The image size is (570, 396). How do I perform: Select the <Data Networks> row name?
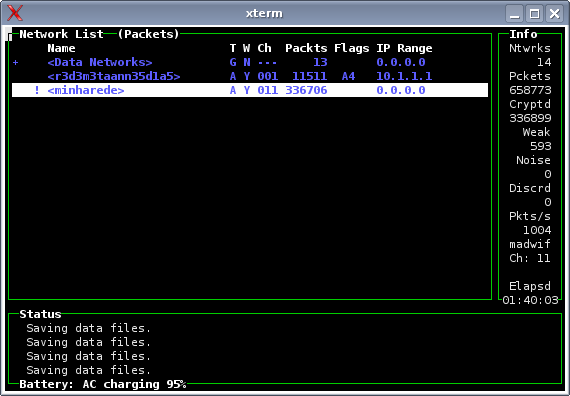[x=100, y=62]
